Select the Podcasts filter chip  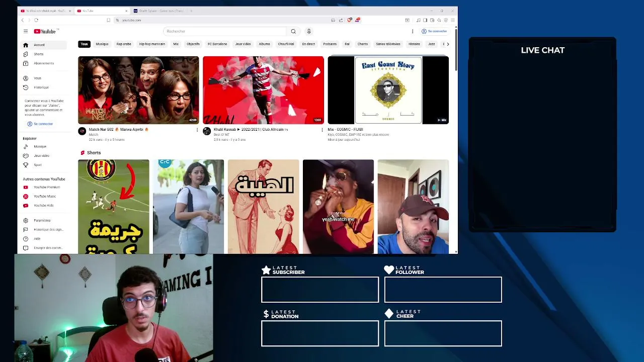pyautogui.click(x=330, y=44)
